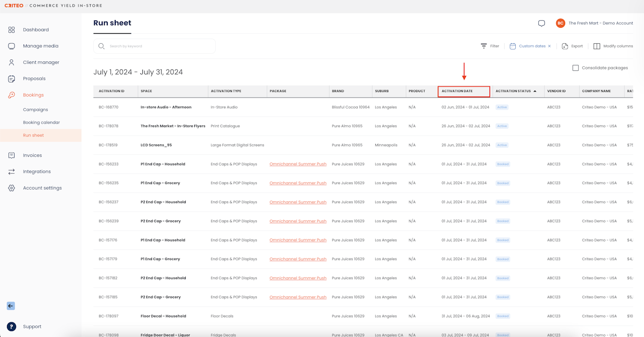644x337 pixels.
Task: Collapse sidebar with the back arrow button
Action: [x=11, y=306]
